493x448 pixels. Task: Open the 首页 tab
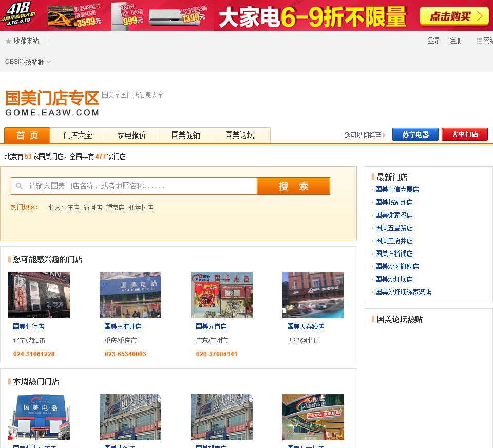point(27,135)
